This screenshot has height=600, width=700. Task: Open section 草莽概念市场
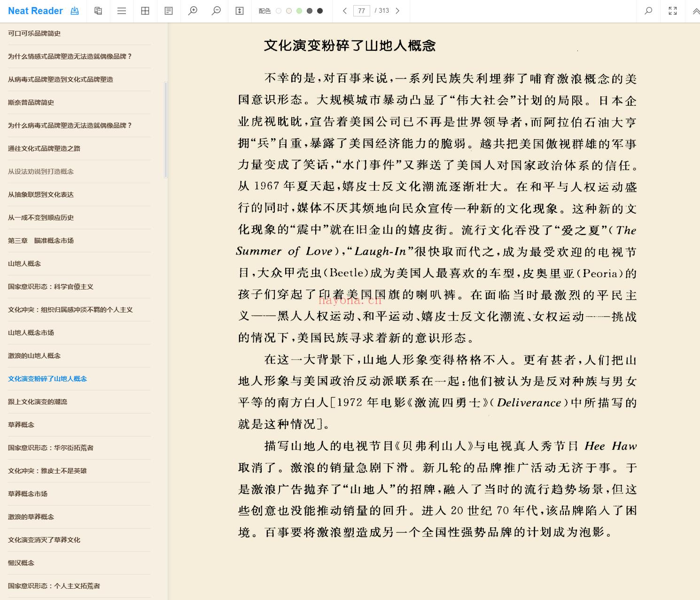[x=28, y=494]
